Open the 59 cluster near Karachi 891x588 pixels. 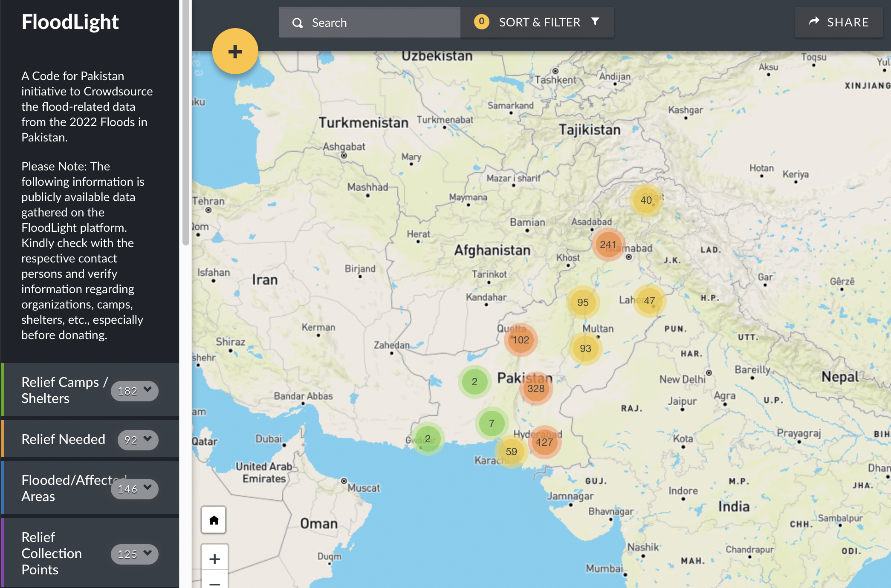[511, 452]
